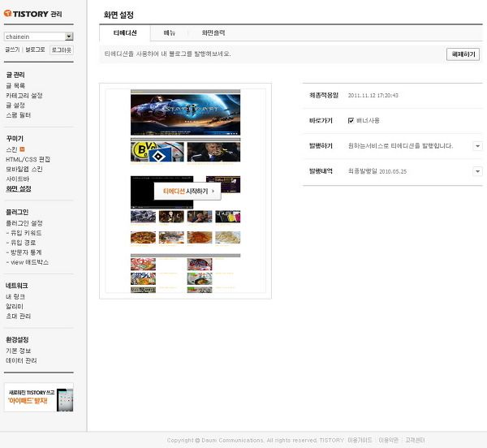Click the 이용약관 footer link
Viewport: 487px width, 448px height.
click(x=389, y=440)
